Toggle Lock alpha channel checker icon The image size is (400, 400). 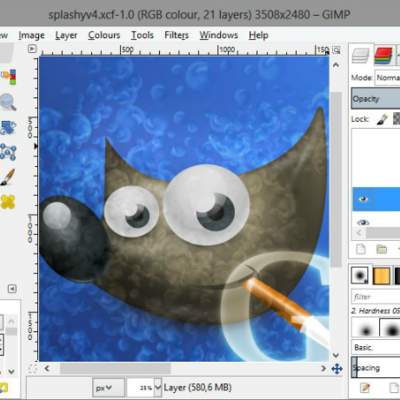397,119
